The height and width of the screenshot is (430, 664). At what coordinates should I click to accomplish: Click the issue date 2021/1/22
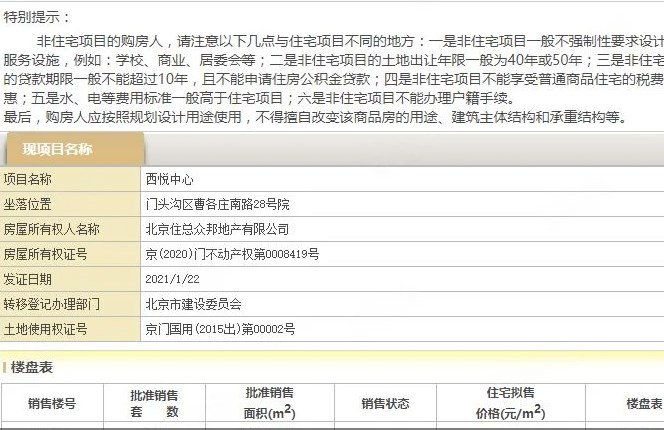tap(174, 279)
